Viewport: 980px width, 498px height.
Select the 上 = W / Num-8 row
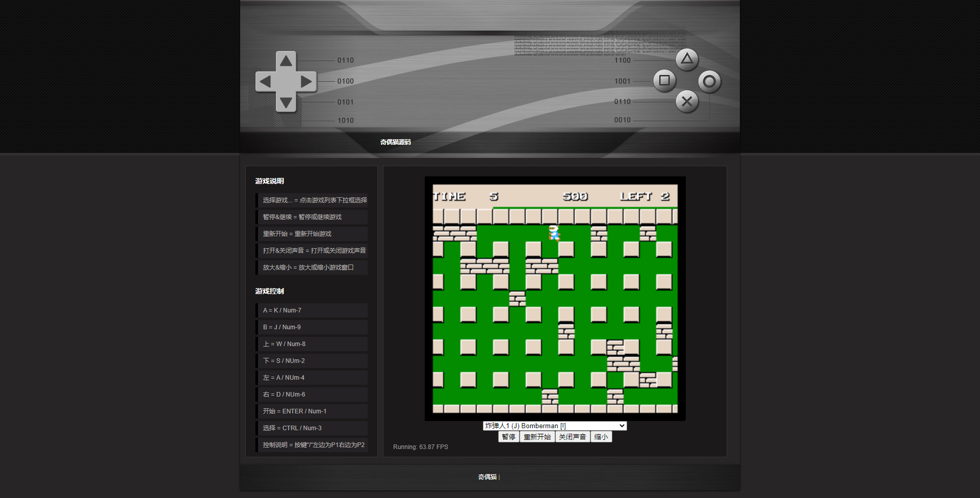tap(312, 344)
